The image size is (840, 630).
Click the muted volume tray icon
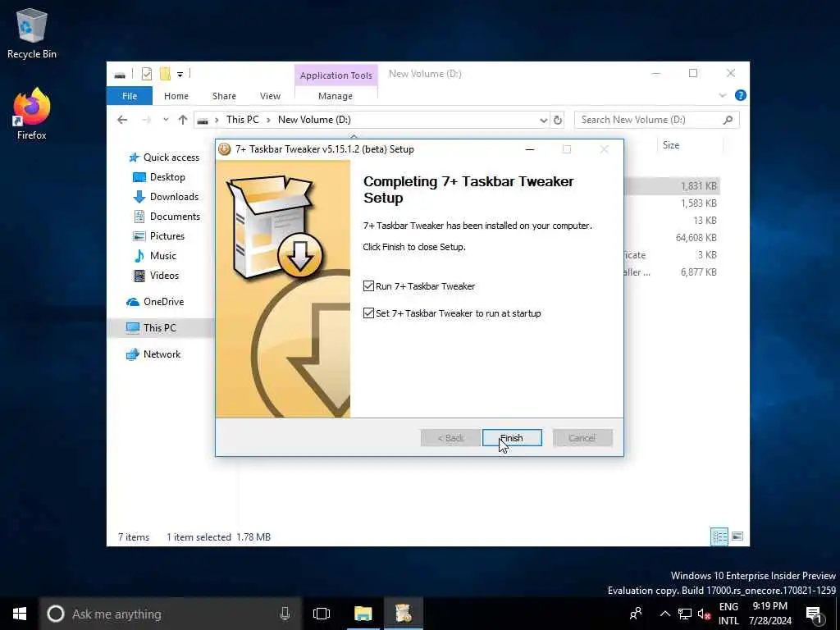(704, 614)
